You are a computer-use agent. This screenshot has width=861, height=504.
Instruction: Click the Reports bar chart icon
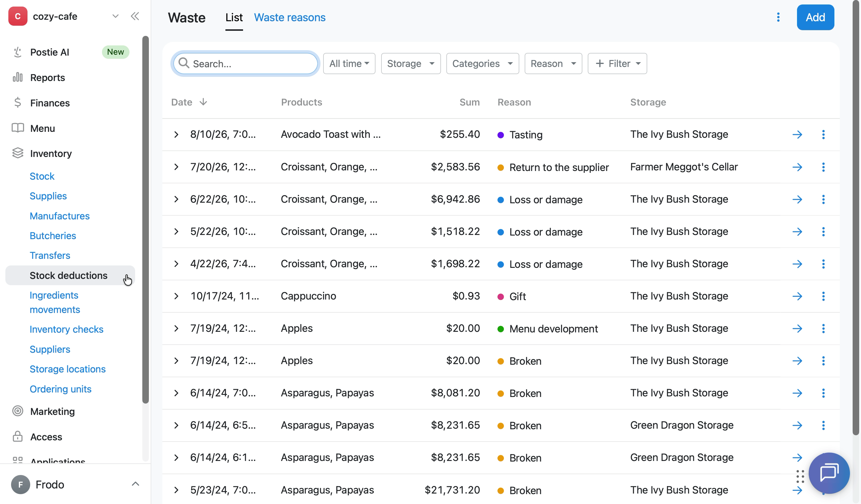click(x=17, y=77)
